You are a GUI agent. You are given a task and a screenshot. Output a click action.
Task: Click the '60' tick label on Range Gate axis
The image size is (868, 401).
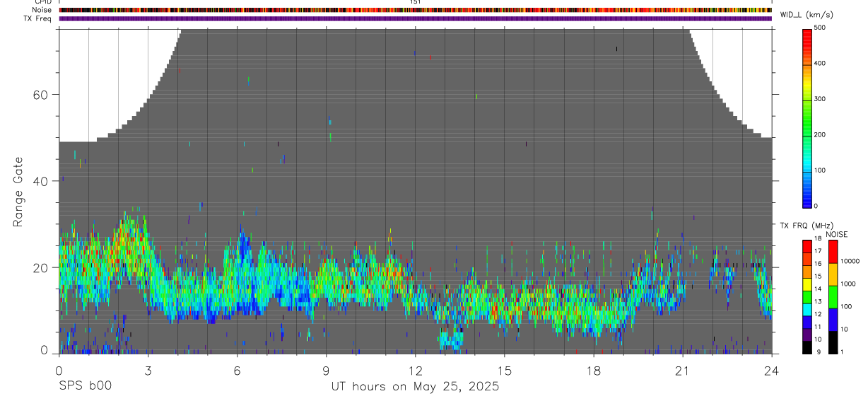coord(41,95)
